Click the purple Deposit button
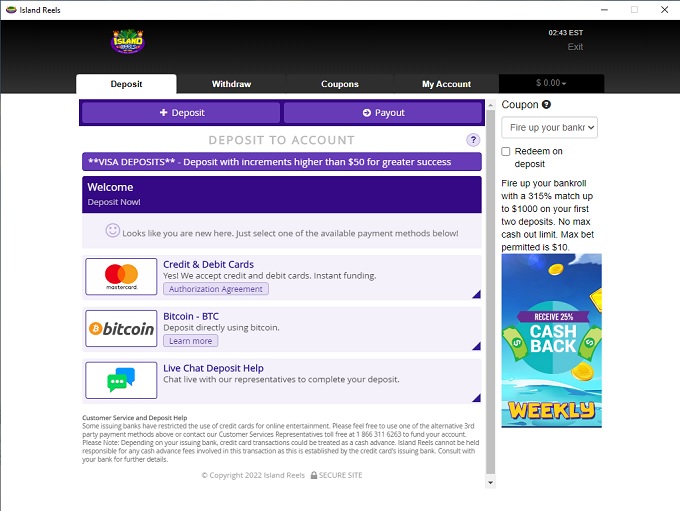Screen dimensions: 680x511 (x=181, y=113)
